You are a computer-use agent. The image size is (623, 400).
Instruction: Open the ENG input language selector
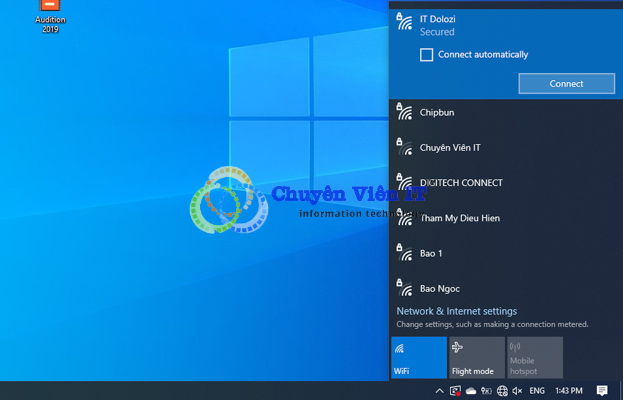pos(537,391)
